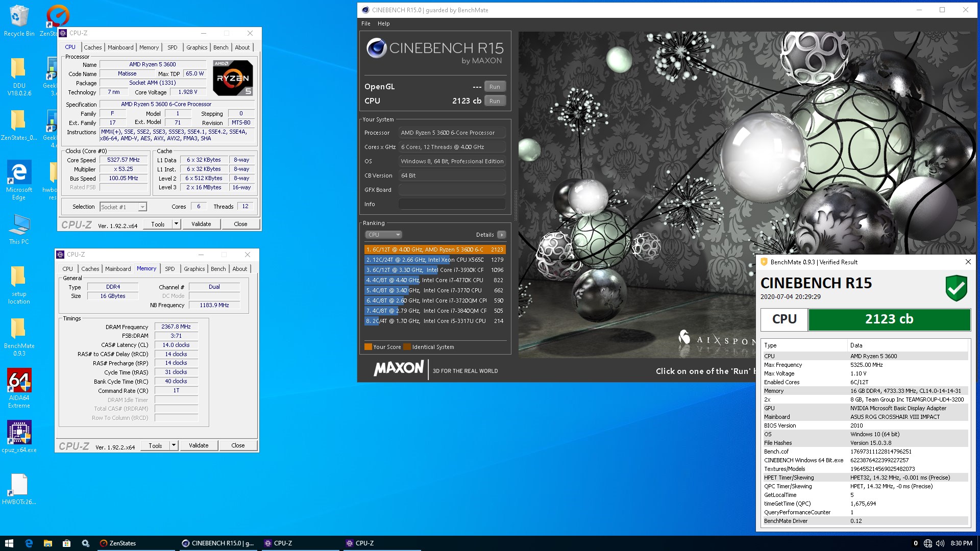Select ranking row Ryzen 5 3600 score 2123

click(435, 249)
